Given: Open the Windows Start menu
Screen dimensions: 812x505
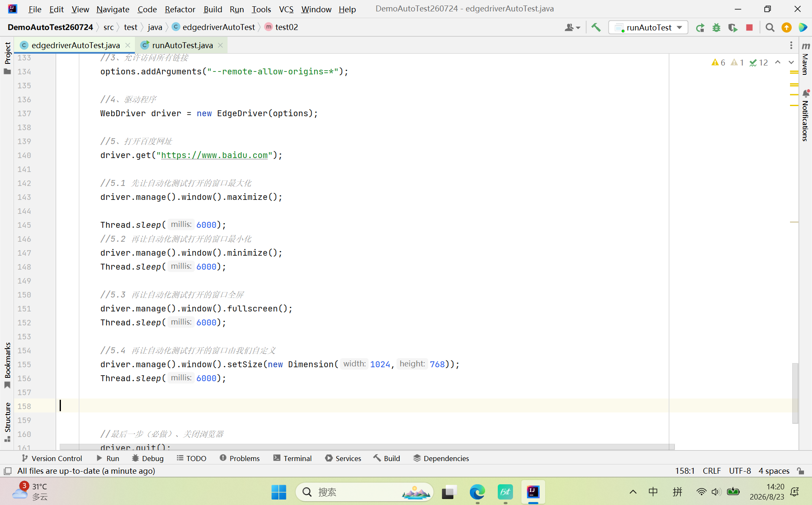Looking at the screenshot, I should pos(279,492).
